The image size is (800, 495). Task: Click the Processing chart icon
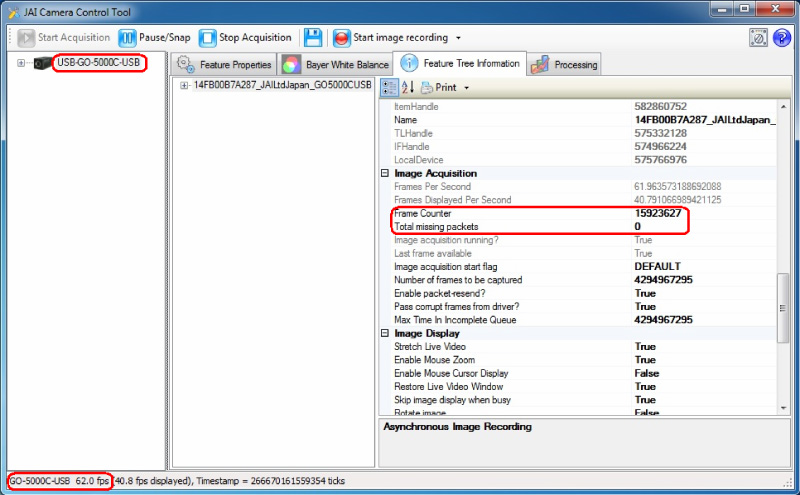tap(540, 65)
